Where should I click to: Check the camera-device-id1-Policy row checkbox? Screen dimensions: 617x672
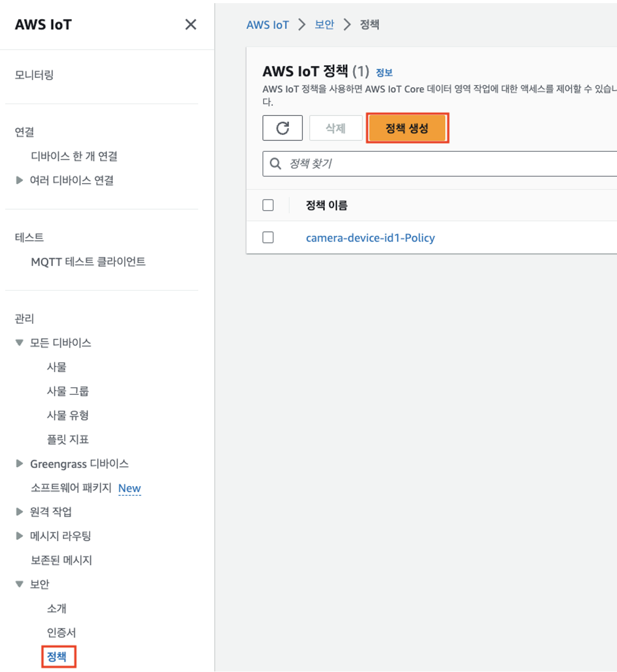point(268,237)
